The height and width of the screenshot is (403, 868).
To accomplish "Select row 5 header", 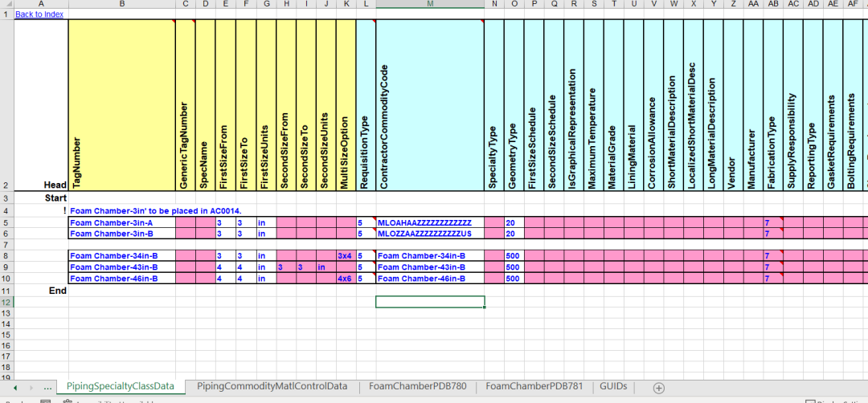I will 6,222.
